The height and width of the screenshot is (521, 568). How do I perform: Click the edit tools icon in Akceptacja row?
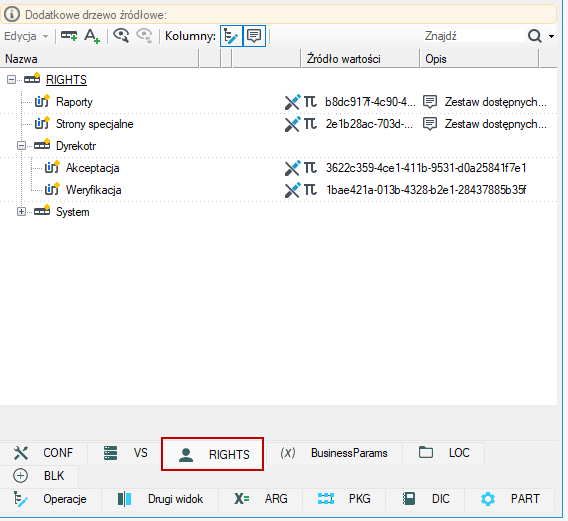[292, 168]
